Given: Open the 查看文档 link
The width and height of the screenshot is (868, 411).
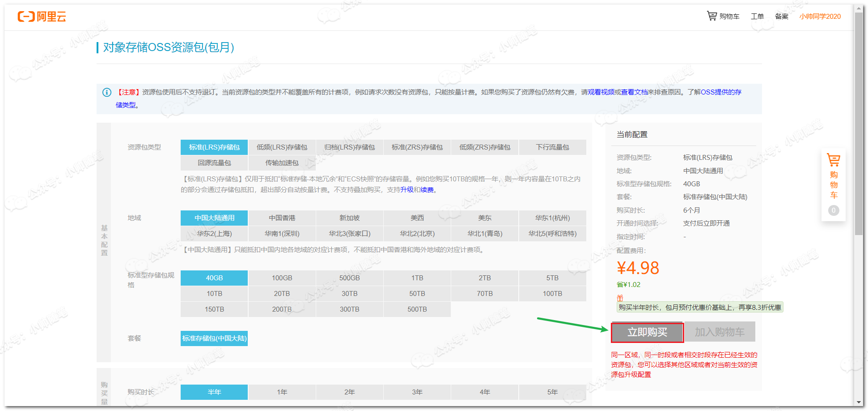Looking at the screenshot, I should 635,92.
